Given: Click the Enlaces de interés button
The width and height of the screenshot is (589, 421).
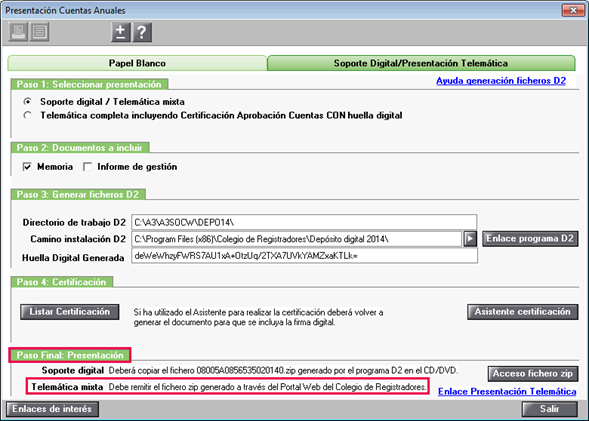Looking at the screenshot, I should coord(52,409).
